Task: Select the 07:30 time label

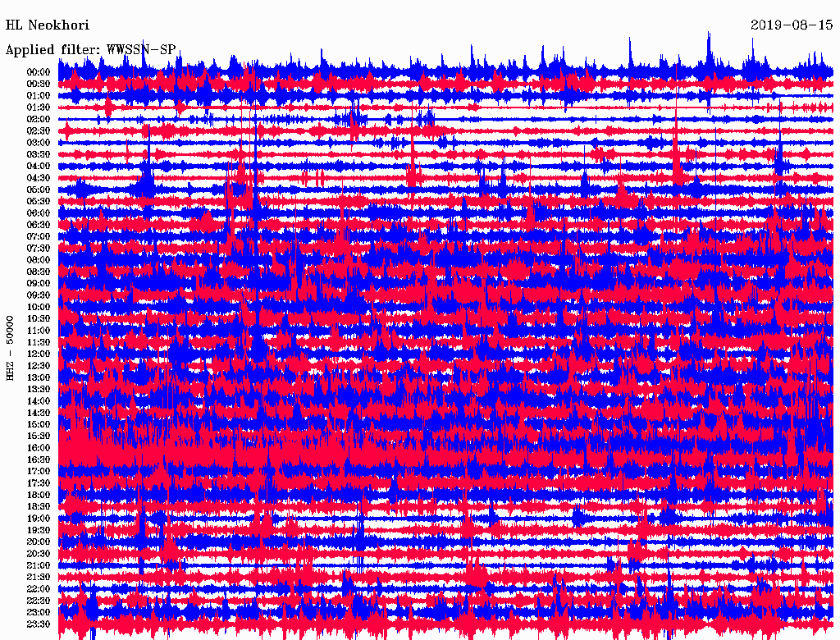Action: [39, 248]
